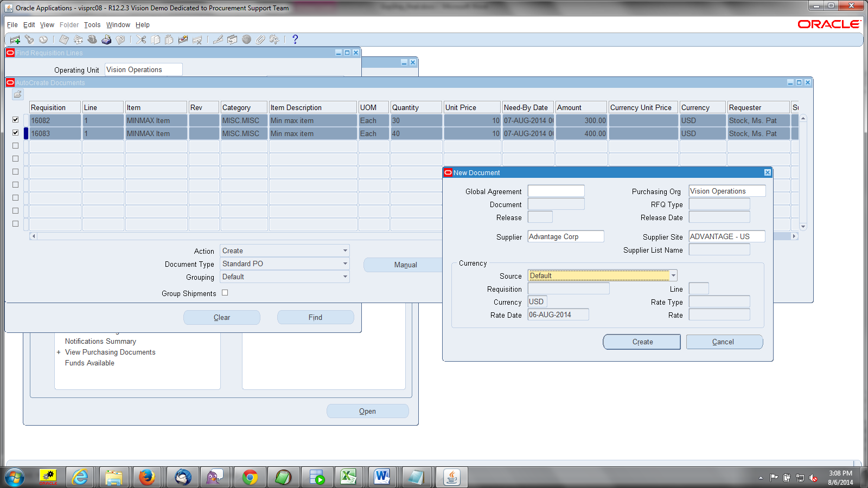The height and width of the screenshot is (488, 868).
Task: Tick the first empty row checkbox below 16083
Action: click(x=15, y=146)
